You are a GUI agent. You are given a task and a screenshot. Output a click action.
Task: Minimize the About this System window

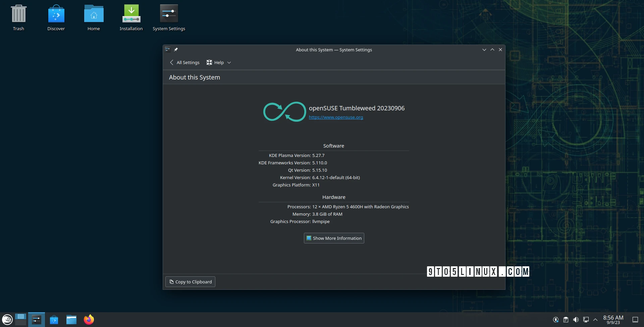(x=484, y=50)
